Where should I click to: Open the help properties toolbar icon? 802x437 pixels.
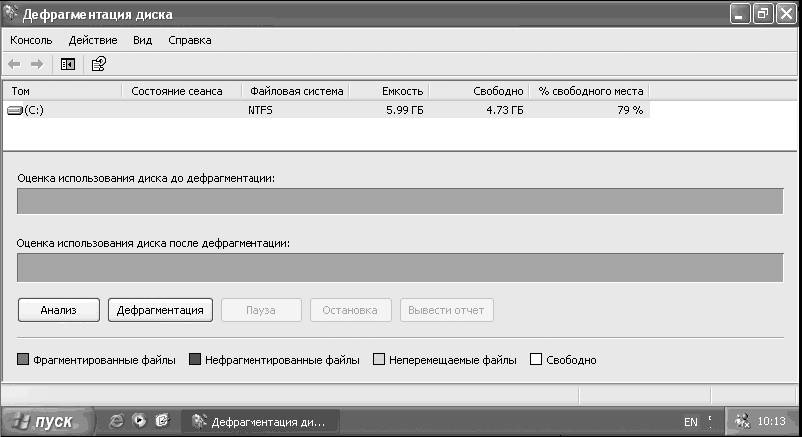point(98,64)
